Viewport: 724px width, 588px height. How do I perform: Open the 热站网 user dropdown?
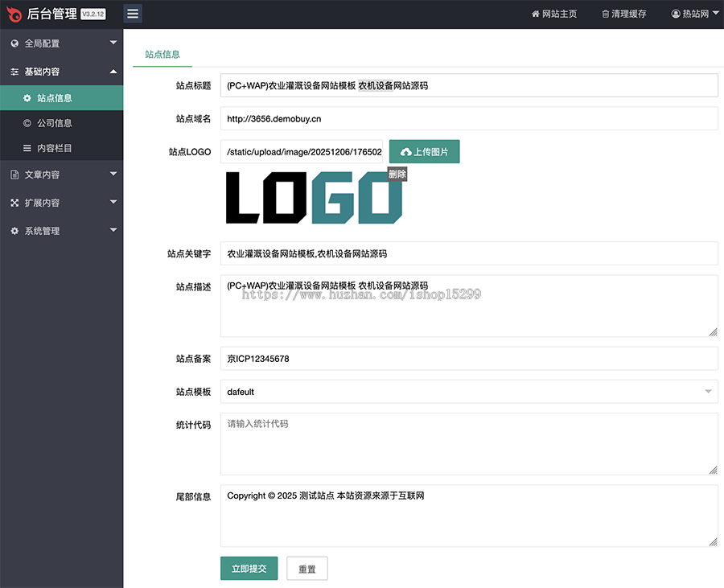point(695,14)
